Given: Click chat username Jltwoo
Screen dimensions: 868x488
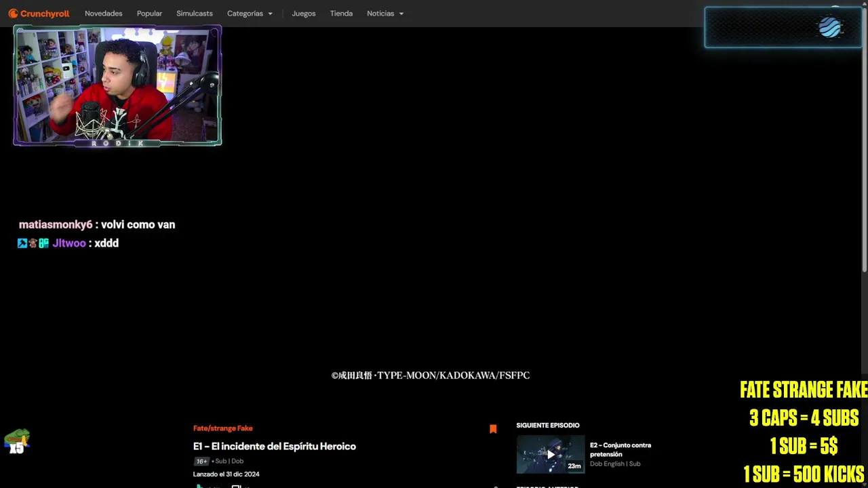Looking at the screenshot, I should tap(69, 243).
